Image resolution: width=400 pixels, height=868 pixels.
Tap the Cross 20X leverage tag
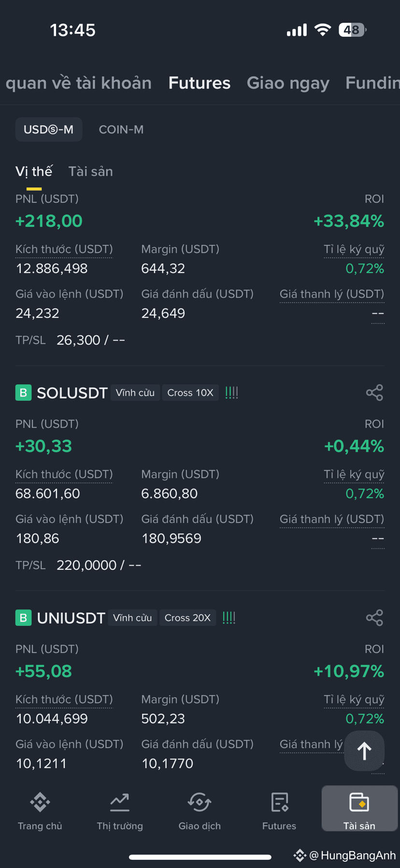pyautogui.click(x=187, y=618)
